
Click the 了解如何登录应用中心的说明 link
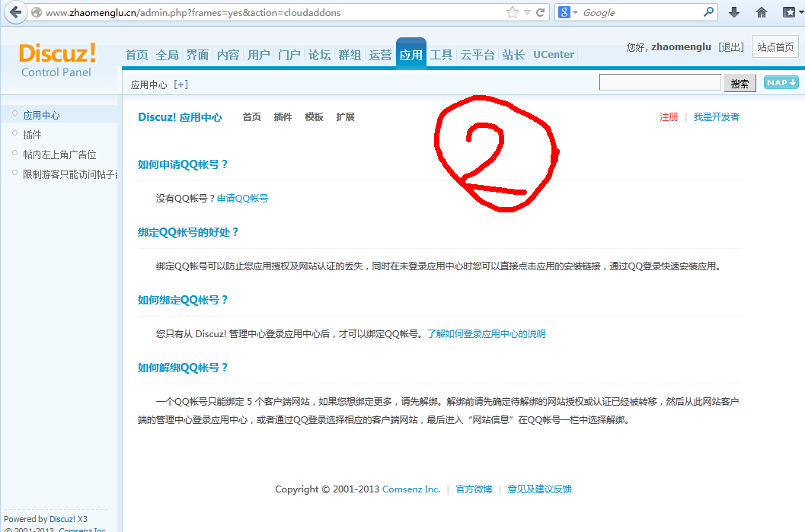point(486,334)
